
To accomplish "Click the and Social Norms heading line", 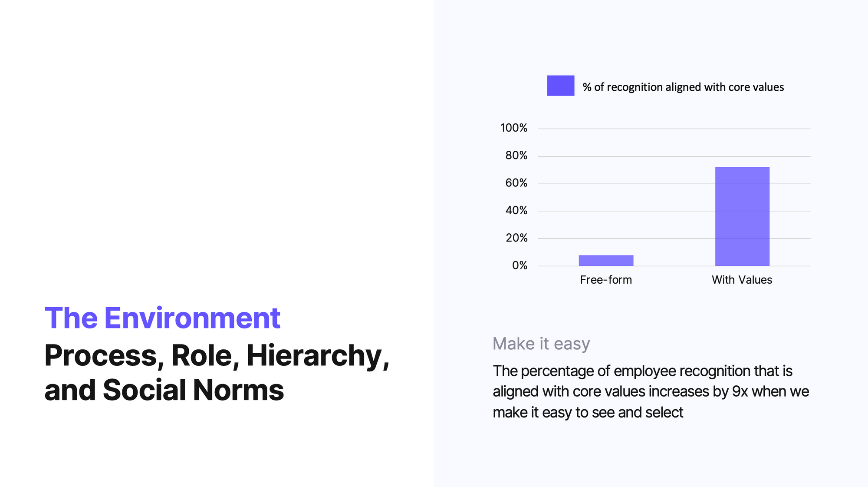I will 164,390.
